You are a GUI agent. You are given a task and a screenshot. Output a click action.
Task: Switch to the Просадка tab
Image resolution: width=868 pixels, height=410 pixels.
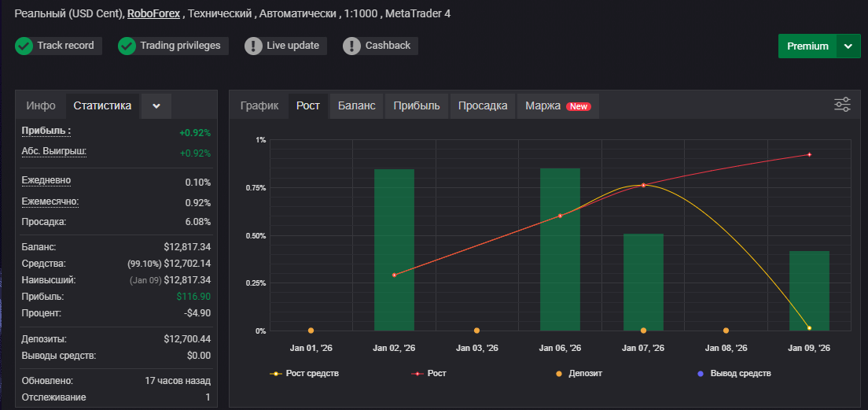click(483, 105)
